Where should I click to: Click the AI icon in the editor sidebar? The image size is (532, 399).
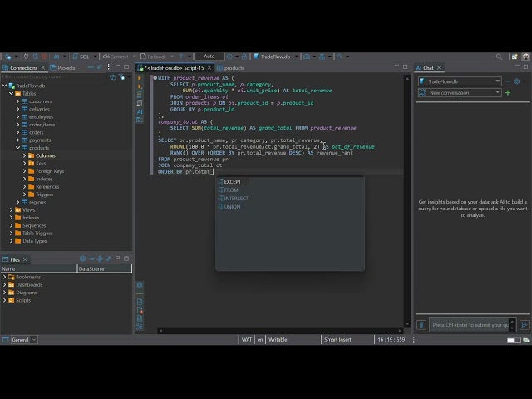click(x=140, y=111)
